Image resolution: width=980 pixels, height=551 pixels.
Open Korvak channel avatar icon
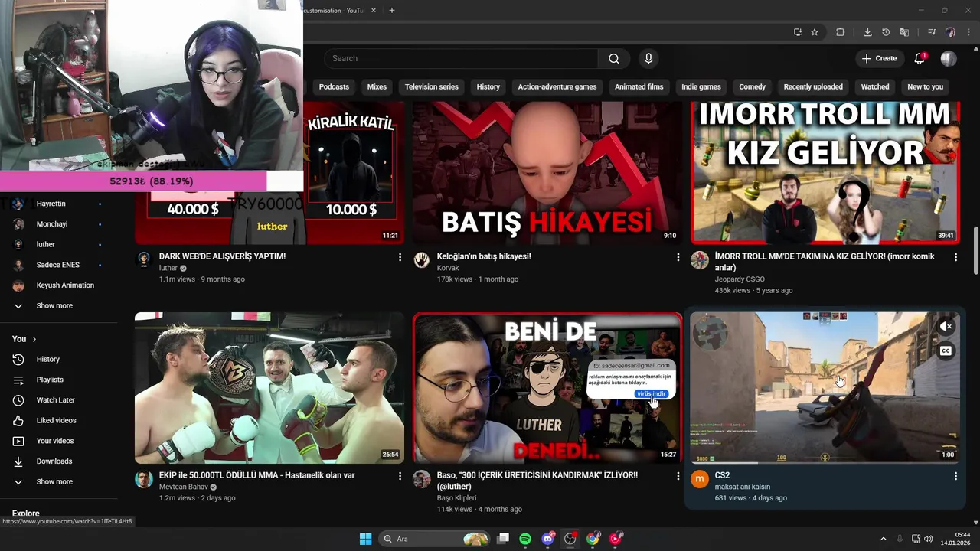pos(422,259)
